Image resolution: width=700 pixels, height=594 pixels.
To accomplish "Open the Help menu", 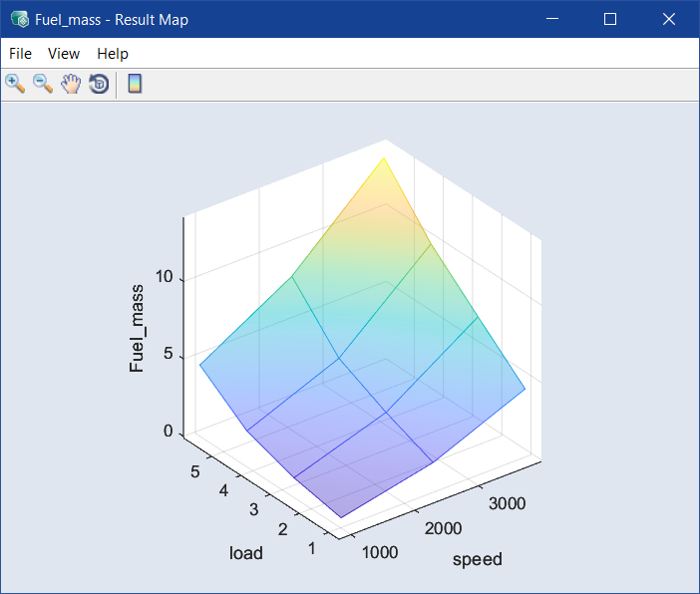I will [113, 54].
